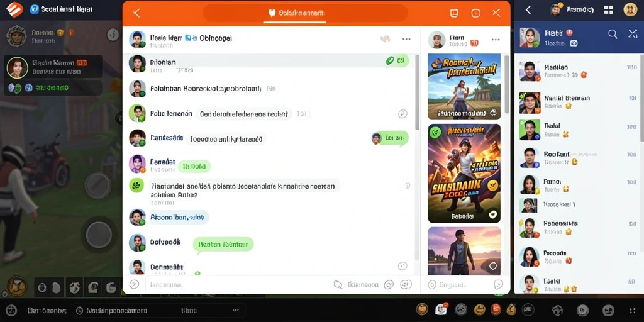Click the game cards panel scrollbar
Viewport: 644px width, 322px height.
pos(506,85)
